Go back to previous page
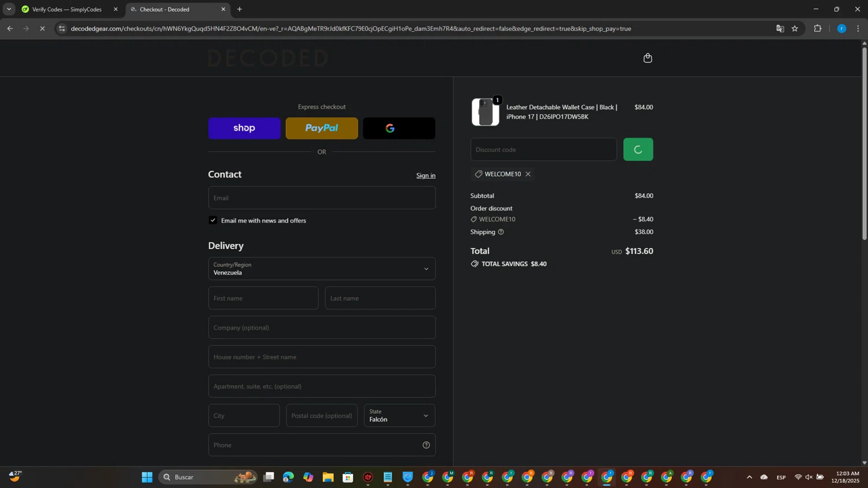This screenshot has height=488, width=868. [x=10, y=28]
